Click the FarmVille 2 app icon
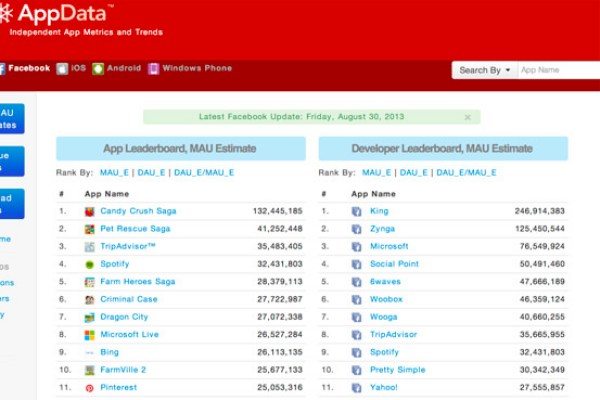The image size is (600, 400). point(90,370)
